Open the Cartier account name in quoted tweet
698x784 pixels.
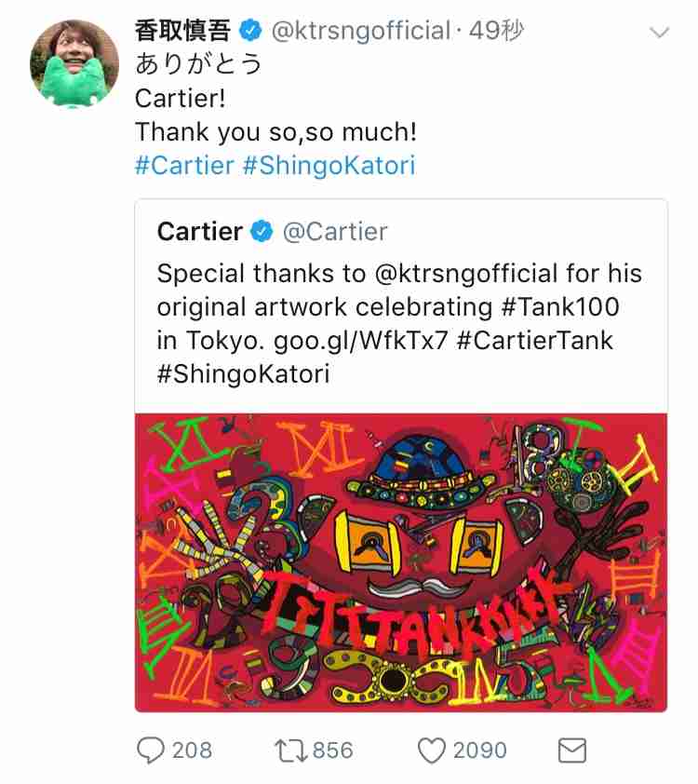pyautogui.click(x=200, y=232)
